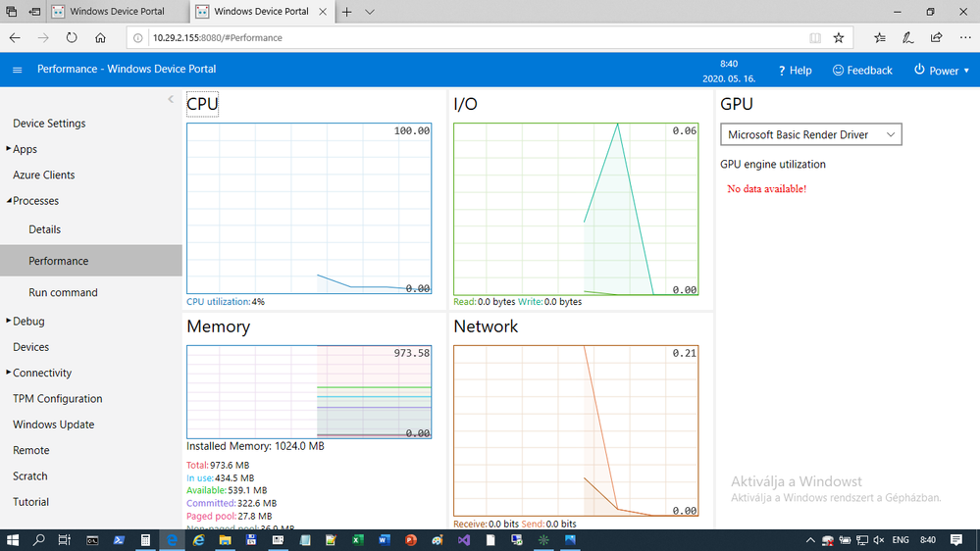The height and width of the screenshot is (551, 980).
Task: Open the Help link
Action: coord(795,71)
